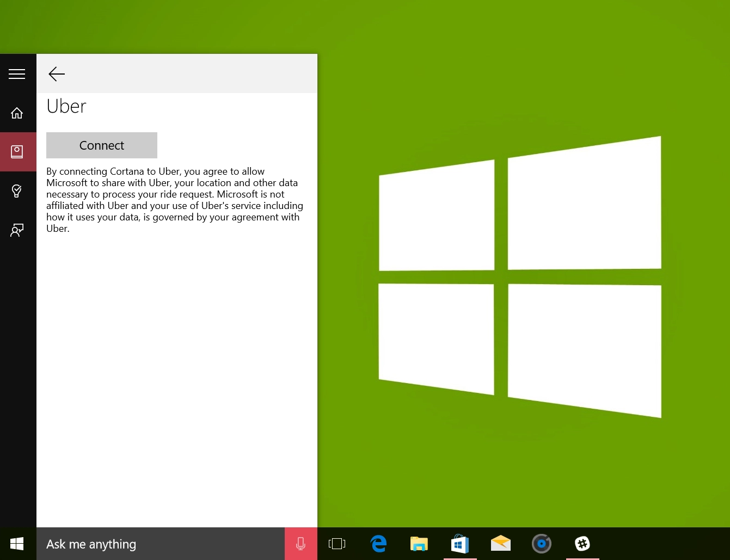Open Windows Store from taskbar
This screenshot has width=730, height=560.
460,544
